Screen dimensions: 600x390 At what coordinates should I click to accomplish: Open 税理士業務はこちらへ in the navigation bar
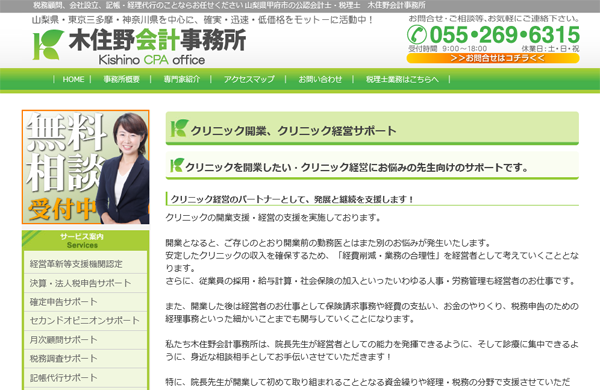pyautogui.click(x=402, y=79)
